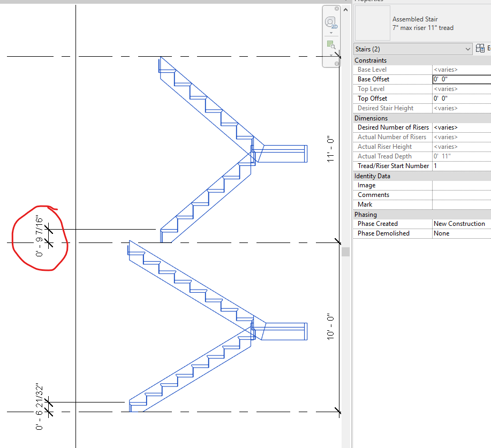Screen dimensions: 491x448
Task: Click the scrollbar up arrow on the drawing area
Action: pyautogui.click(x=345, y=9)
